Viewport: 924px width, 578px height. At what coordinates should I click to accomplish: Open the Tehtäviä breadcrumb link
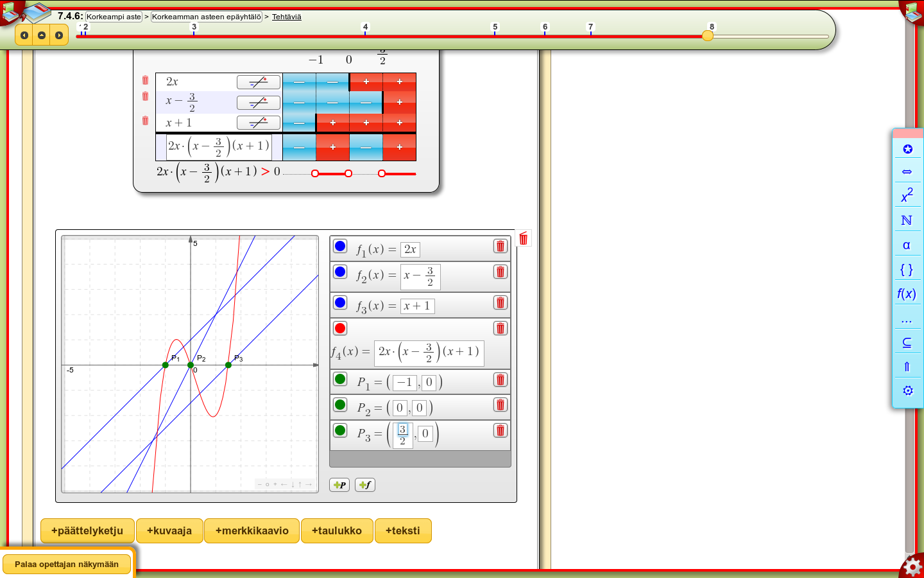pyautogui.click(x=287, y=17)
